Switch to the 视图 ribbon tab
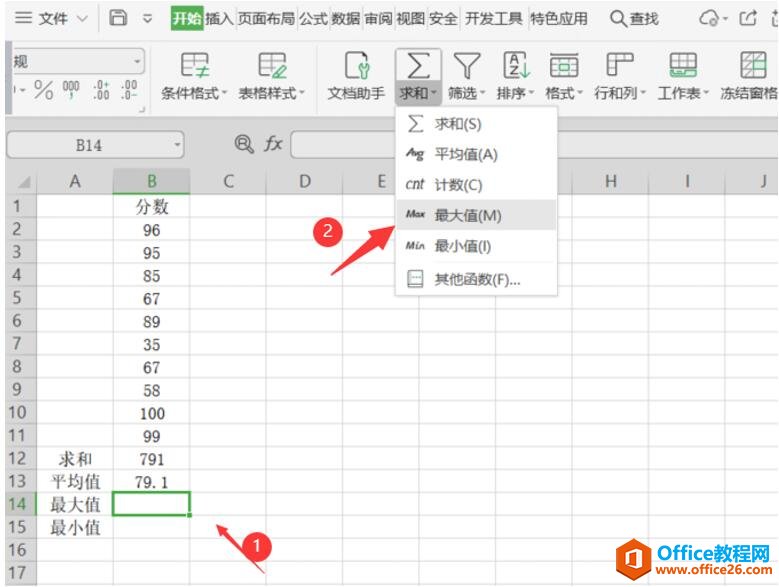Image resolution: width=779 pixels, height=587 pixels. (410, 19)
